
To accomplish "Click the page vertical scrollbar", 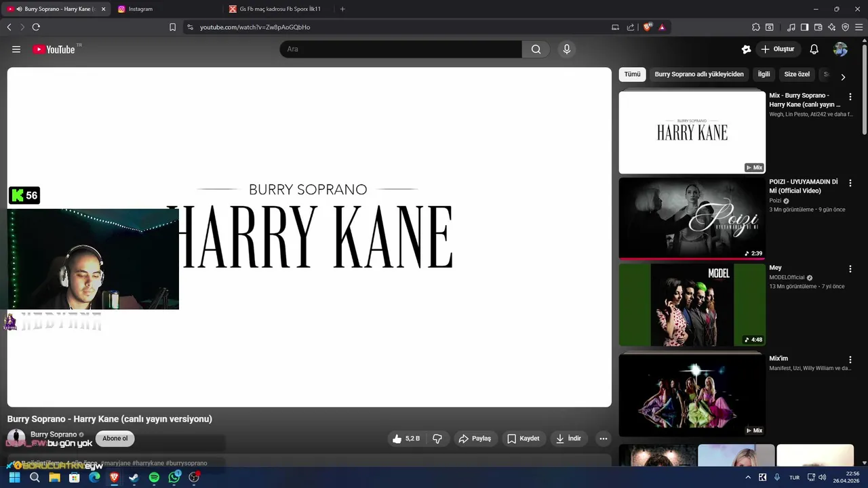I will (865, 88).
